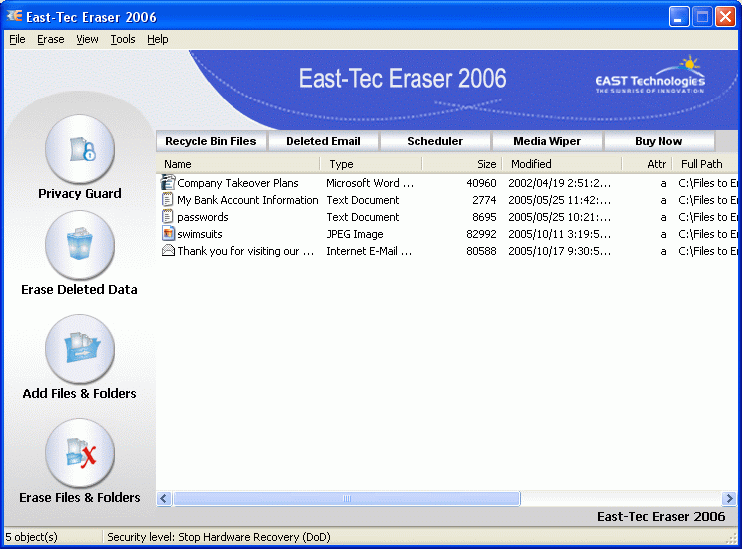Click the Erase Deleted Data text label

pyautogui.click(x=80, y=289)
